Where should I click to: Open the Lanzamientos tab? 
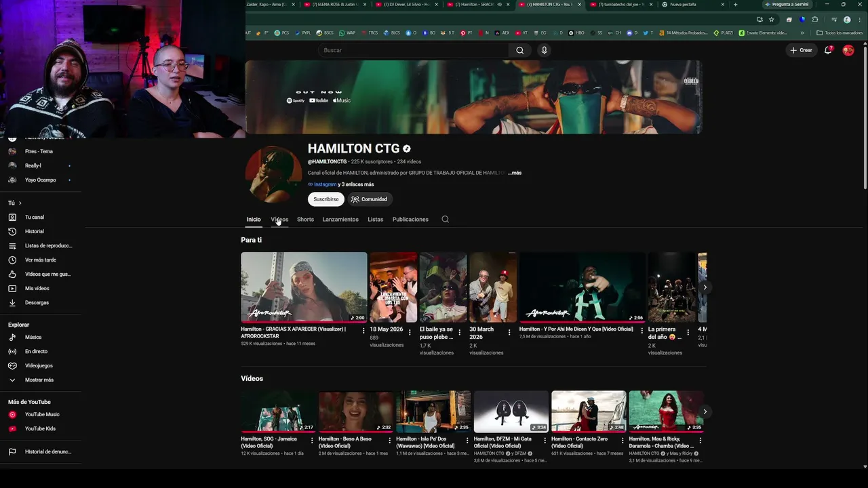(340, 220)
